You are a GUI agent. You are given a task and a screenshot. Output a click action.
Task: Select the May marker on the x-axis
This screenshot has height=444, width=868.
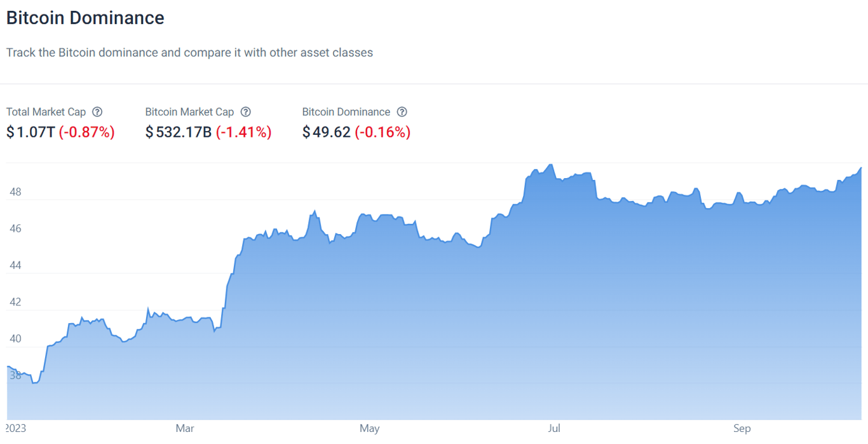click(x=369, y=429)
